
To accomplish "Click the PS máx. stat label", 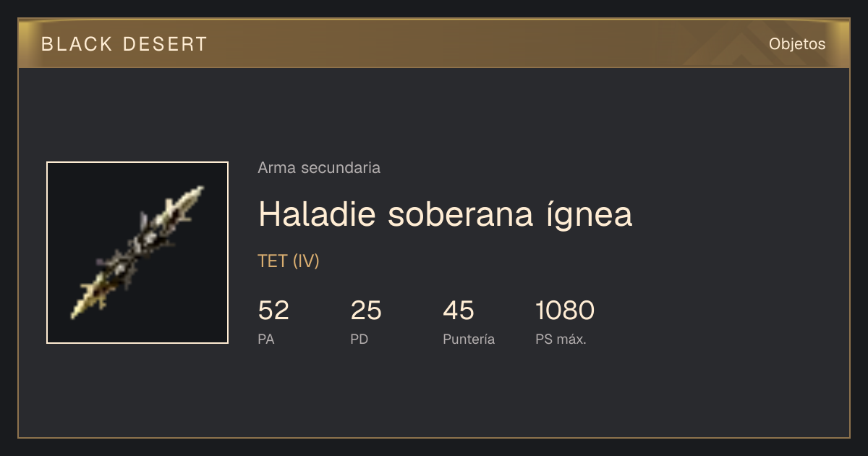I will [x=561, y=339].
